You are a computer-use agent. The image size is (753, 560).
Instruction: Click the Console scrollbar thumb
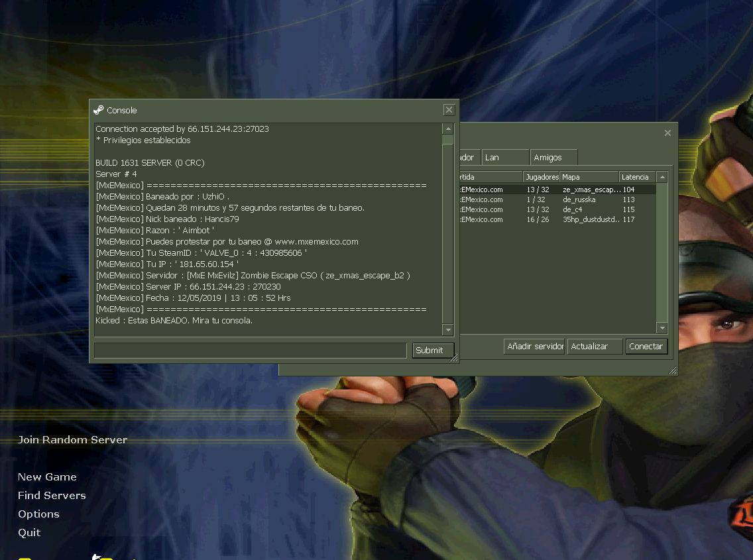click(x=448, y=139)
